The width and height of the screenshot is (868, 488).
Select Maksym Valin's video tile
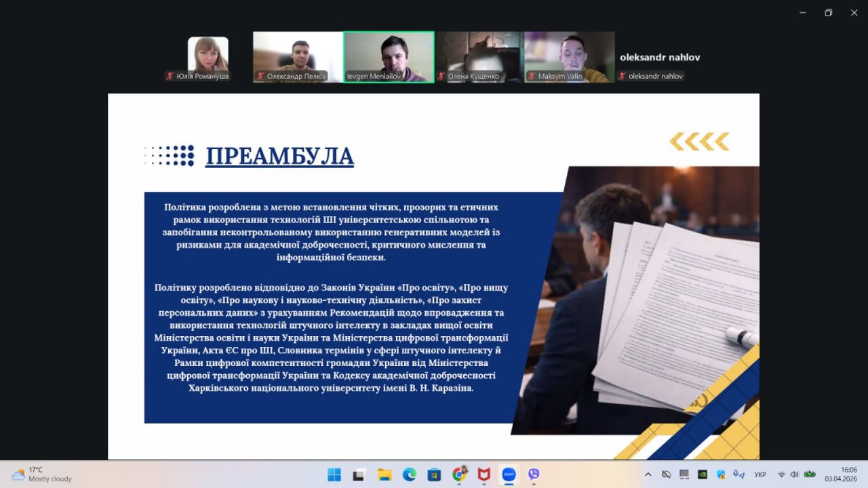[x=569, y=57]
